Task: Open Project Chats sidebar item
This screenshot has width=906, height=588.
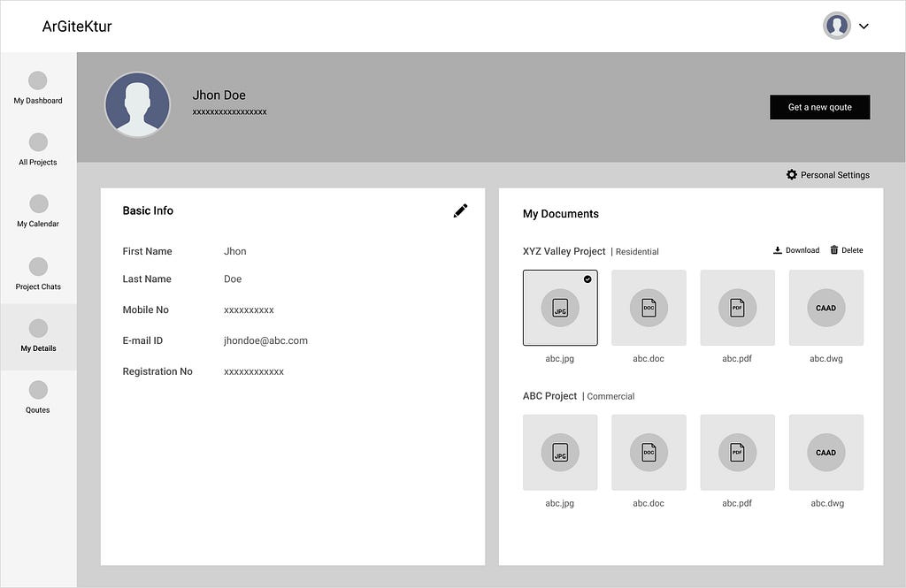Action: 38,273
